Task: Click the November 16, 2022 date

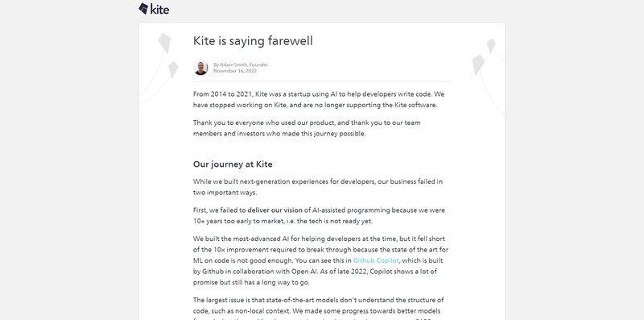Action: pos(234,71)
